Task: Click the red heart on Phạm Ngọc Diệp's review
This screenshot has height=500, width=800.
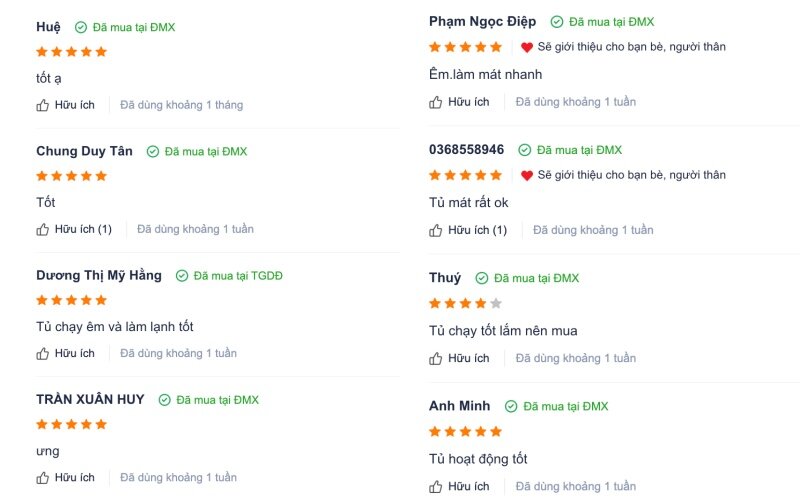Action: 527,47
